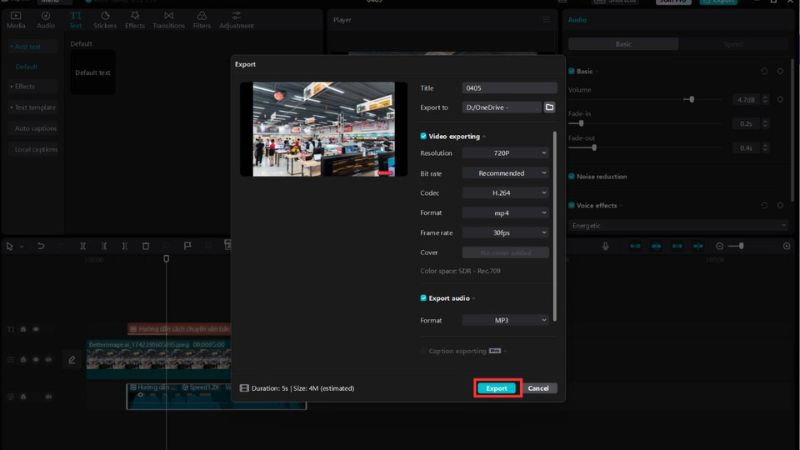Open the Stickers panel
The width and height of the screenshot is (800, 450).
click(105, 20)
